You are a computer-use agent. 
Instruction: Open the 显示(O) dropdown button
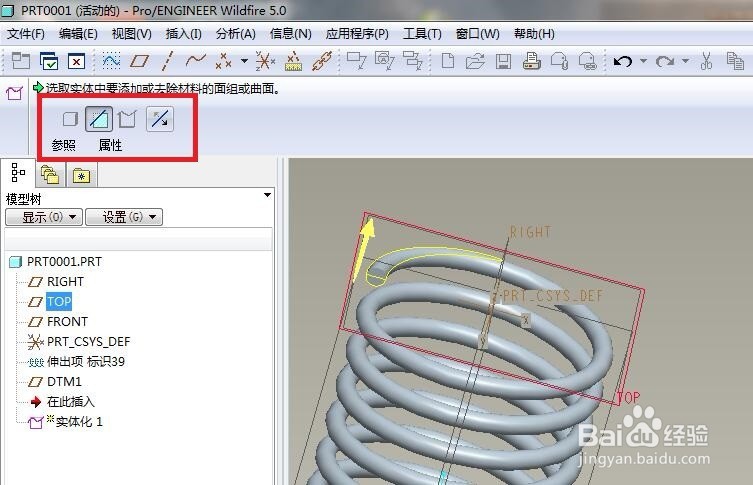(x=44, y=217)
